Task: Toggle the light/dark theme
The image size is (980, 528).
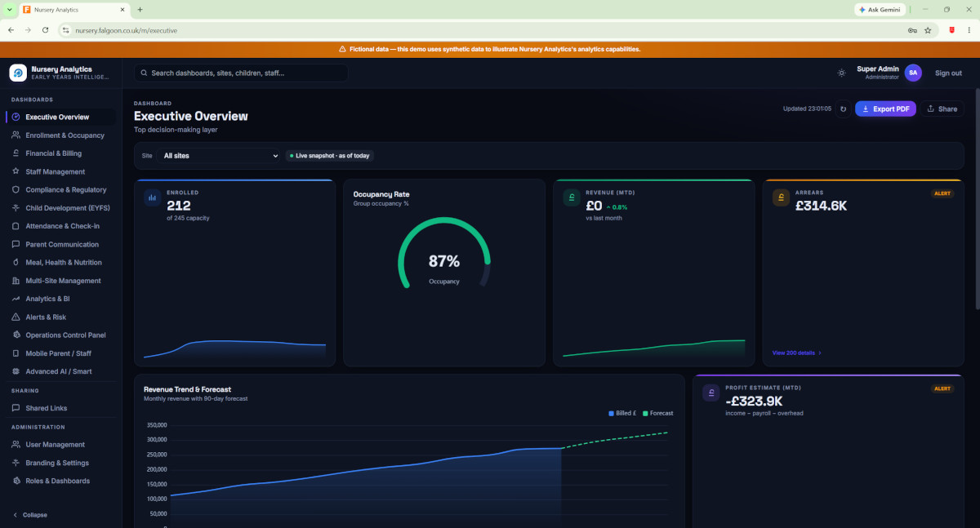Action: click(841, 73)
